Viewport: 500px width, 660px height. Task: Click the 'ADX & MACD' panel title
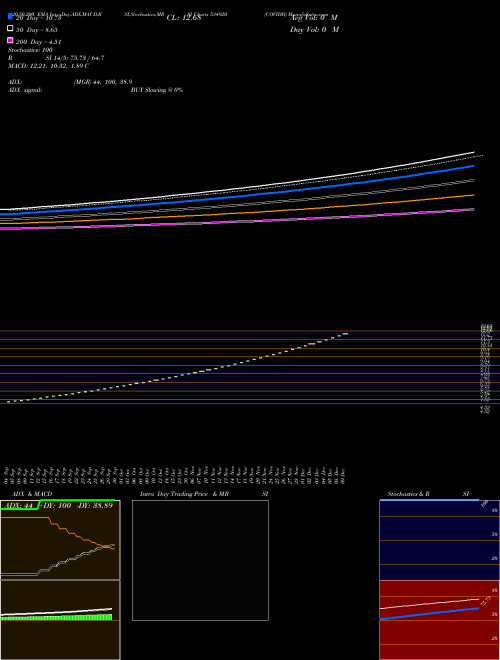[32, 494]
